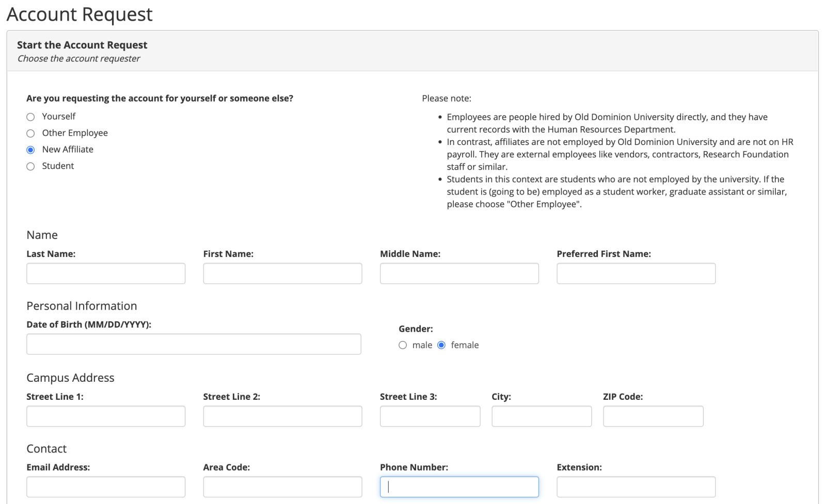Focus the Preferred First Name field
The width and height of the screenshot is (826, 504).
(636, 273)
